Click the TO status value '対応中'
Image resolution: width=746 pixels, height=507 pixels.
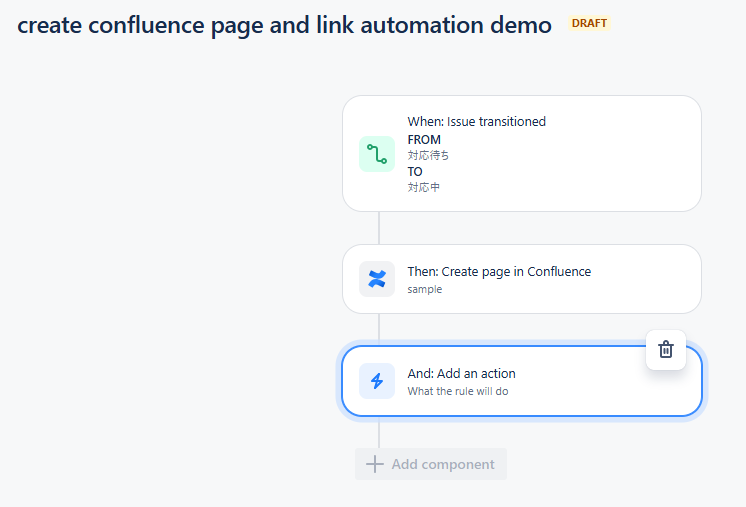pyautogui.click(x=423, y=187)
